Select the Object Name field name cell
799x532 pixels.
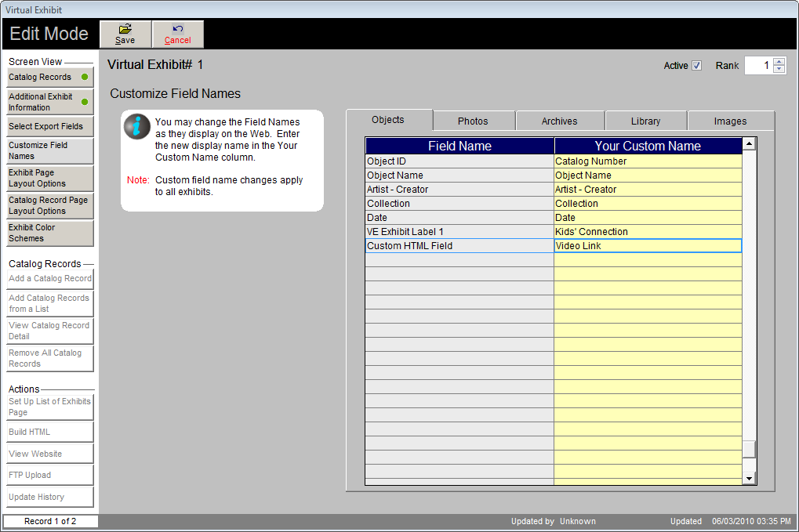pyautogui.click(x=459, y=176)
